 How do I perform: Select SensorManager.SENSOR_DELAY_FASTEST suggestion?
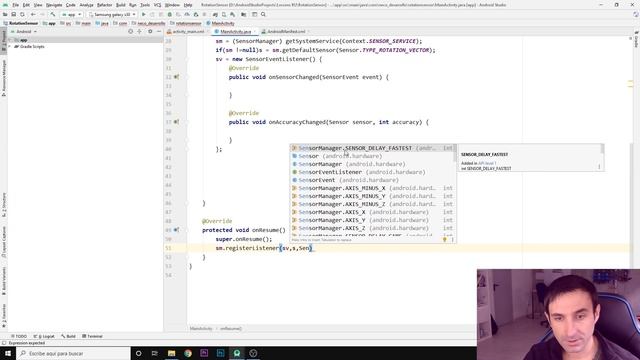pyautogui.click(x=372, y=148)
